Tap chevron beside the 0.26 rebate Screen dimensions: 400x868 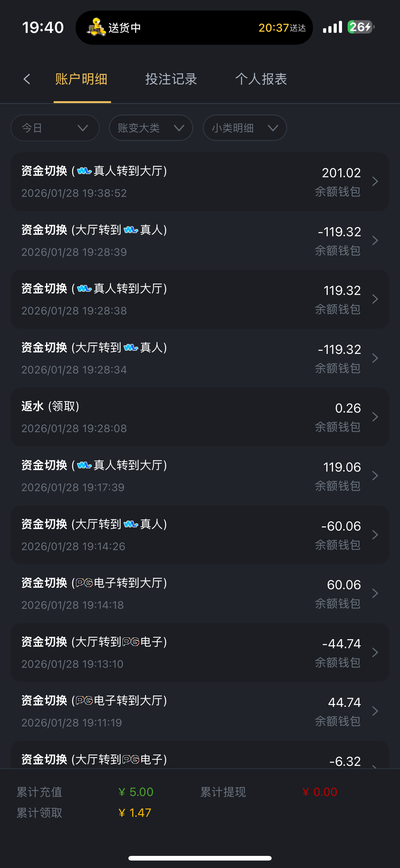click(x=375, y=417)
